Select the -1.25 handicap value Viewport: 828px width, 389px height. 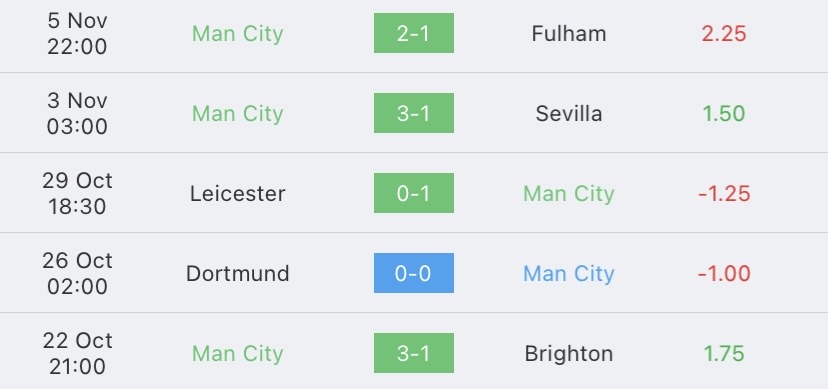click(x=724, y=194)
